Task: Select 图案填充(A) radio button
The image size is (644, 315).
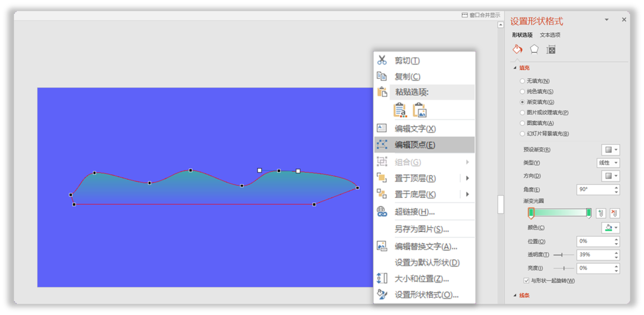Action: click(x=522, y=123)
